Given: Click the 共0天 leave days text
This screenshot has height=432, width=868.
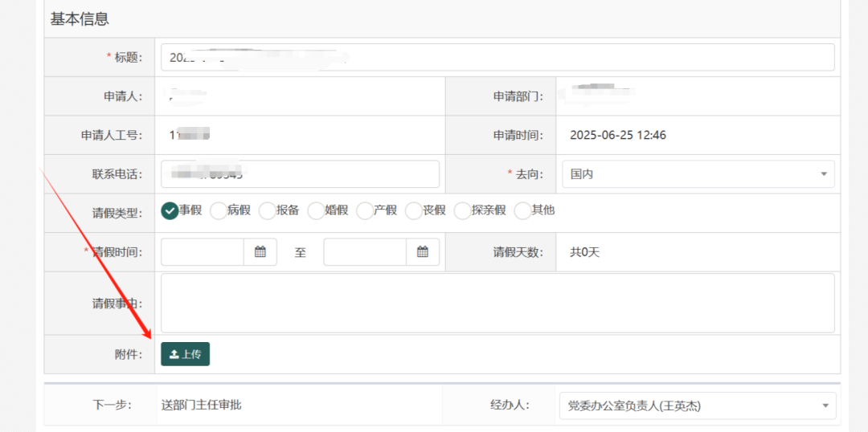Looking at the screenshot, I should pos(584,253).
